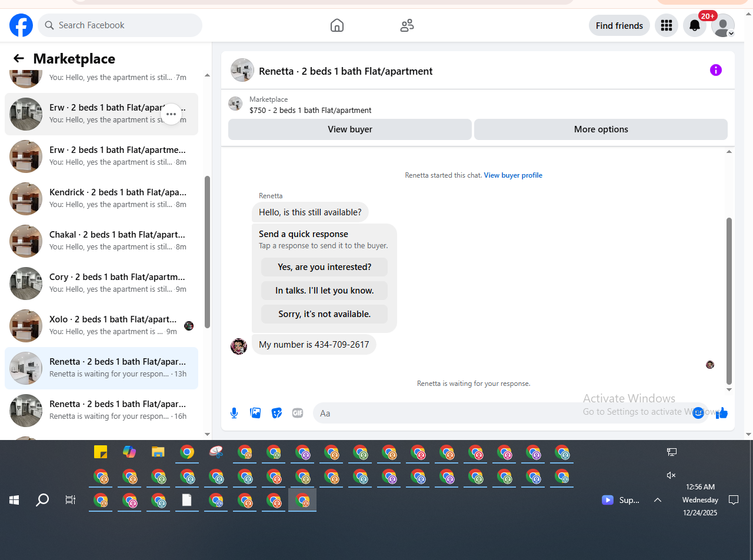The height and width of the screenshot is (560, 753).
Task: Click the Find friends button
Action: (619, 25)
